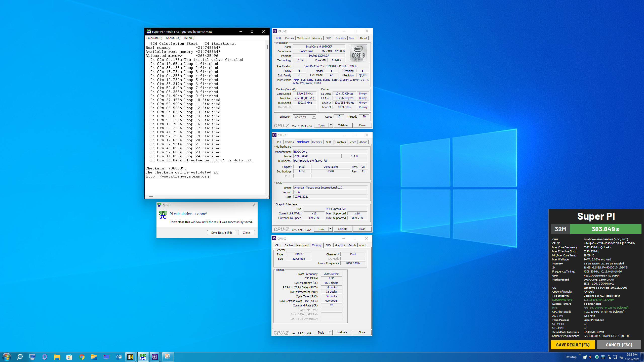Open the Socket #1 selection combo box
The height and width of the screenshot is (362, 644).
point(304,117)
